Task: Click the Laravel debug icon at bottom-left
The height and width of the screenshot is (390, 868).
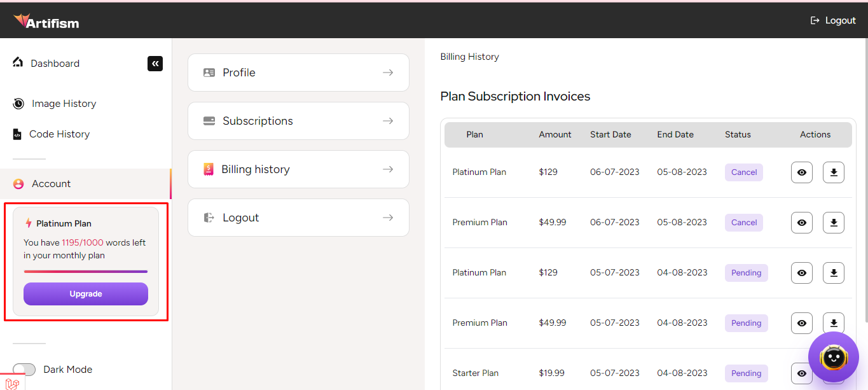Action: point(12,382)
